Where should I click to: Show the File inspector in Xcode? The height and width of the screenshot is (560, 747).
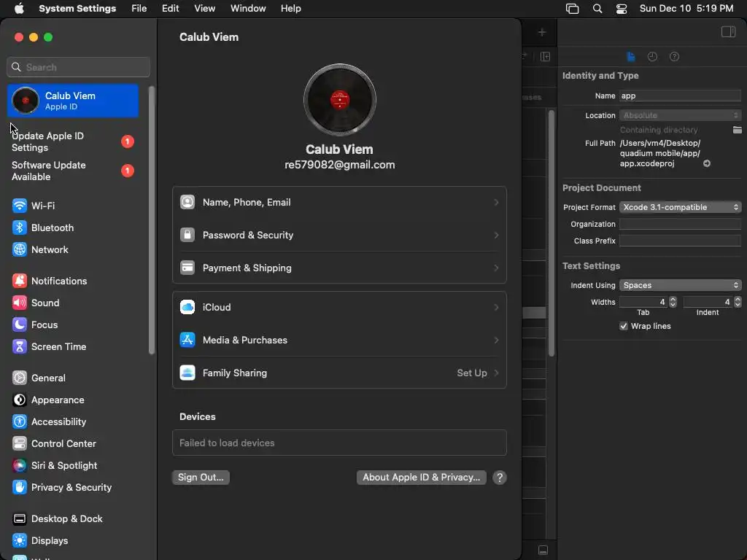point(631,57)
